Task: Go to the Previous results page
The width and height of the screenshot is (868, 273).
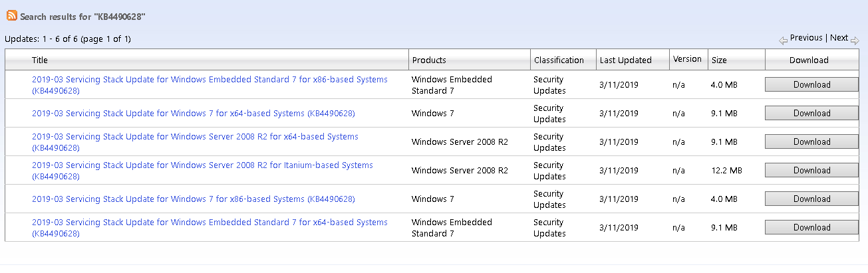Action: [x=806, y=38]
